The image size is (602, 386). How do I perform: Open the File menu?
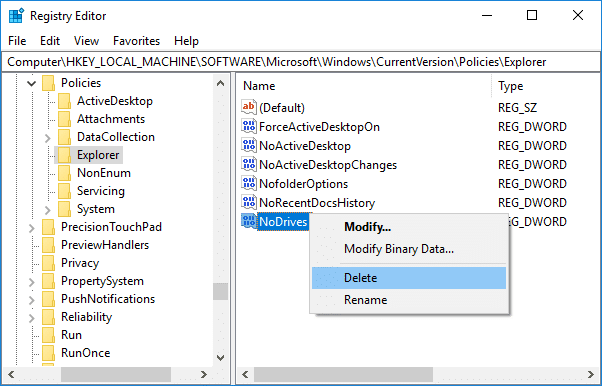pos(17,41)
